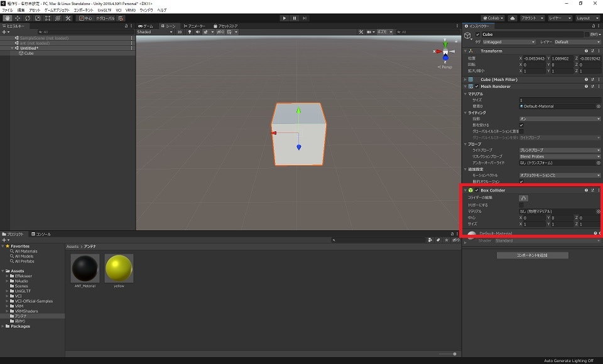Switch to アニメーター animator tab
The width and height of the screenshot is (603, 364).
tap(195, 26)
